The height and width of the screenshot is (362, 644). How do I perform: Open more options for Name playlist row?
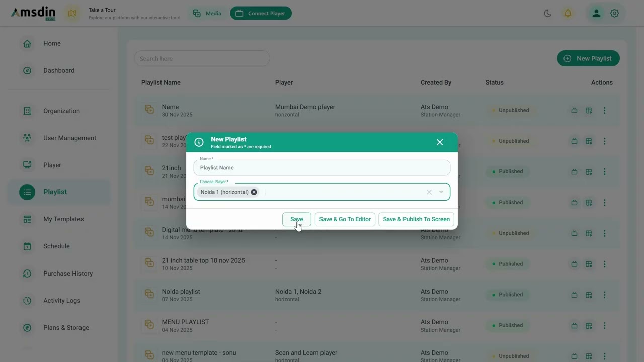(x=605, y=111)
